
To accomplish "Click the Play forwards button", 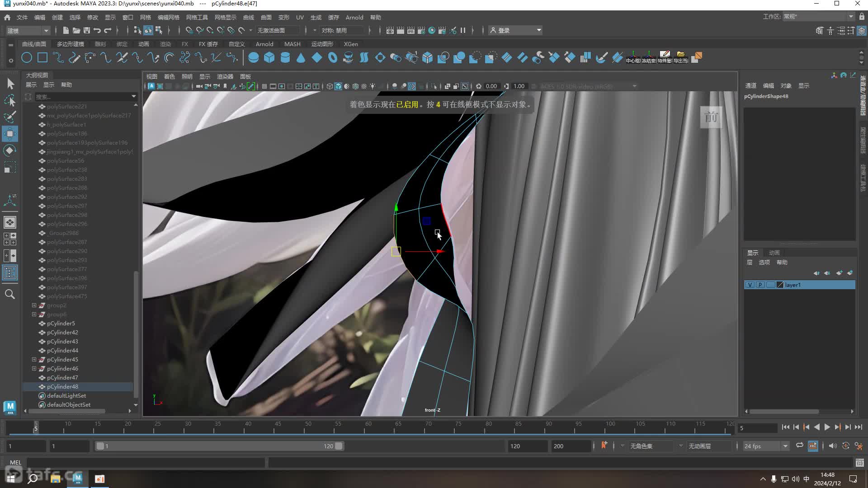I will click(x=827, y=427).
